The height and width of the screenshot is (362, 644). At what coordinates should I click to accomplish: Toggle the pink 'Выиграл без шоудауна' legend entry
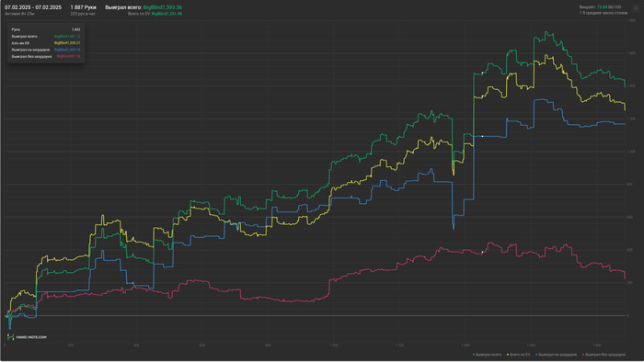tap(604, 355)
